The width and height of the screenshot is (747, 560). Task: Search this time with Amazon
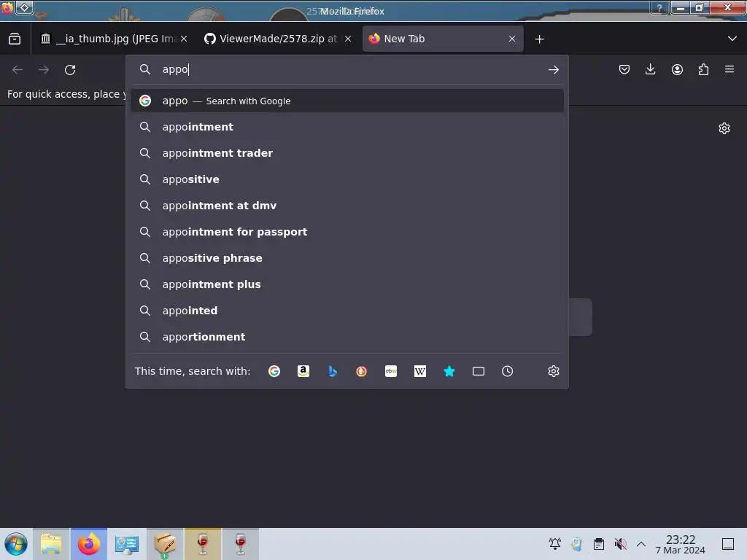coord(303,371)
